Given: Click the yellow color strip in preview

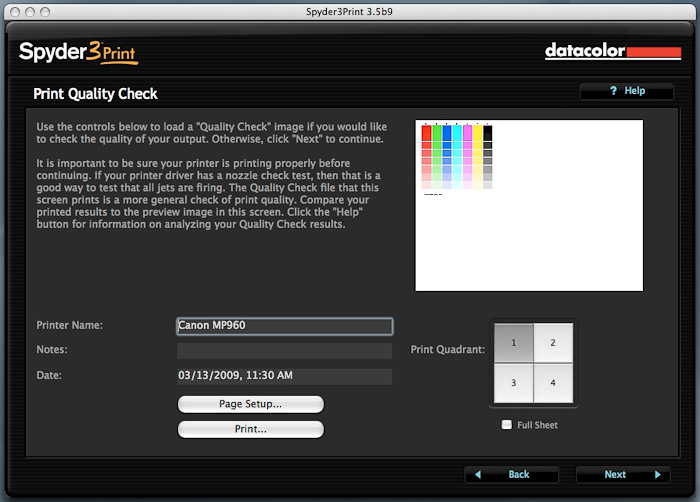Looking at the screenshot, I should (478, 135).
